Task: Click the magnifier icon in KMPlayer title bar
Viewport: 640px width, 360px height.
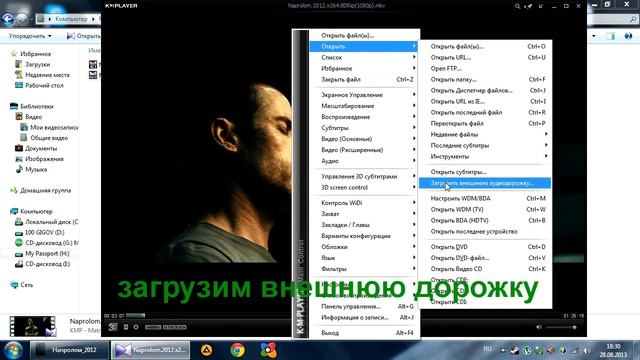Action: (x=517, y=6)
